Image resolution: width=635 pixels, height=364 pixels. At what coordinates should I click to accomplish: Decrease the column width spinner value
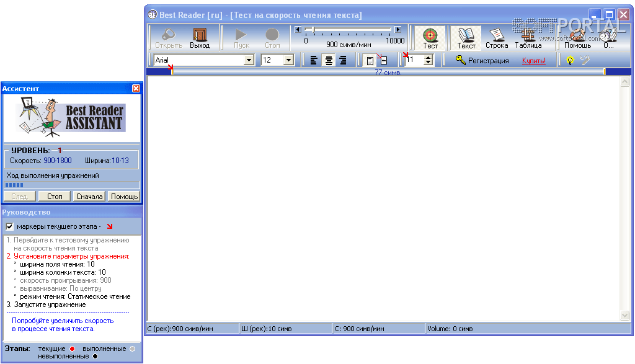click(x=429, y=63)
